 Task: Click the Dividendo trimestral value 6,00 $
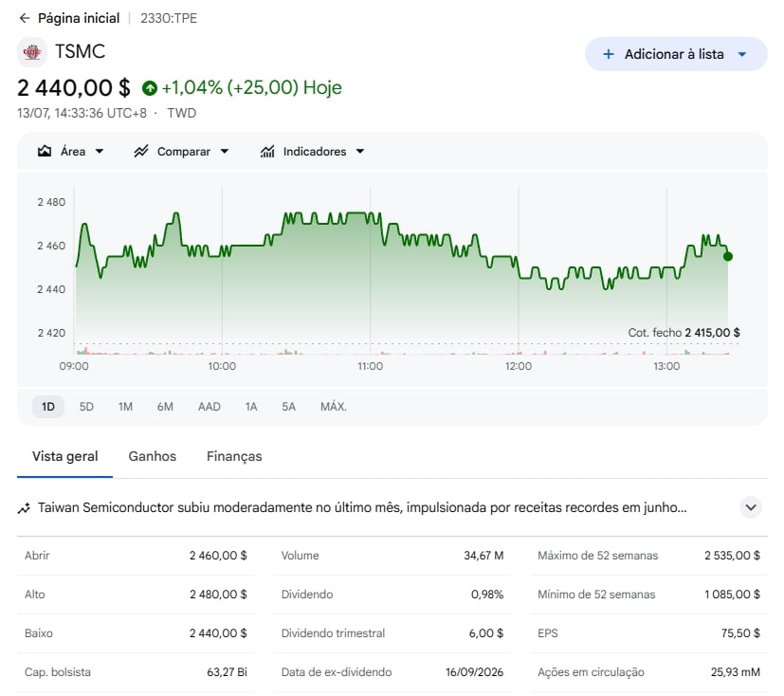486,633
